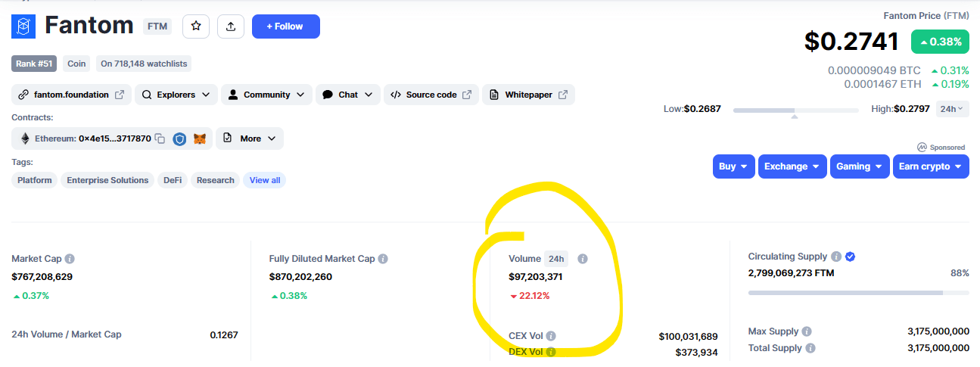Screen dimensions: 980x367
Task: Open the Earn crypto menu
Action: coord(931,166)
